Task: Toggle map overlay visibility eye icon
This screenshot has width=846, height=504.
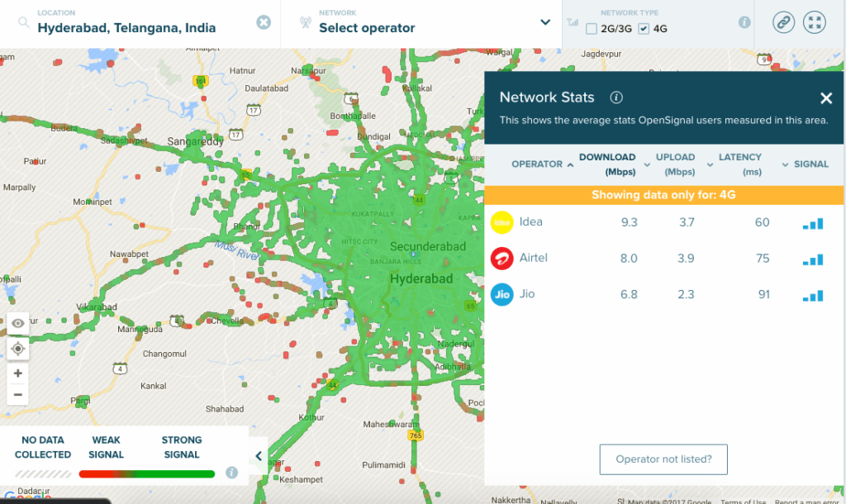Action: [x=18, y=323]
